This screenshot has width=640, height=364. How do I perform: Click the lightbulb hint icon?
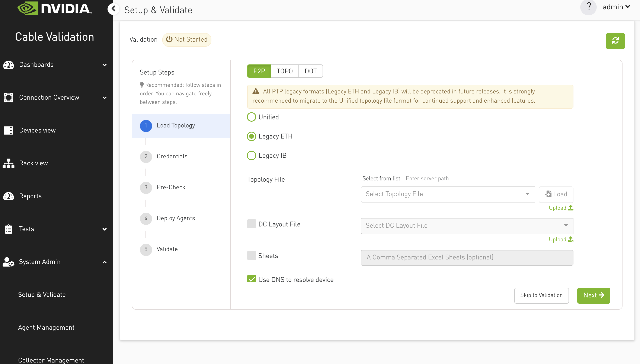[x=142, y=85]
